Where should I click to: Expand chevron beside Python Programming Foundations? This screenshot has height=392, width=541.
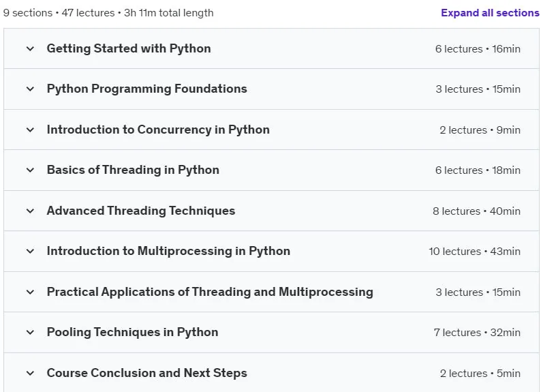[31, 89]
